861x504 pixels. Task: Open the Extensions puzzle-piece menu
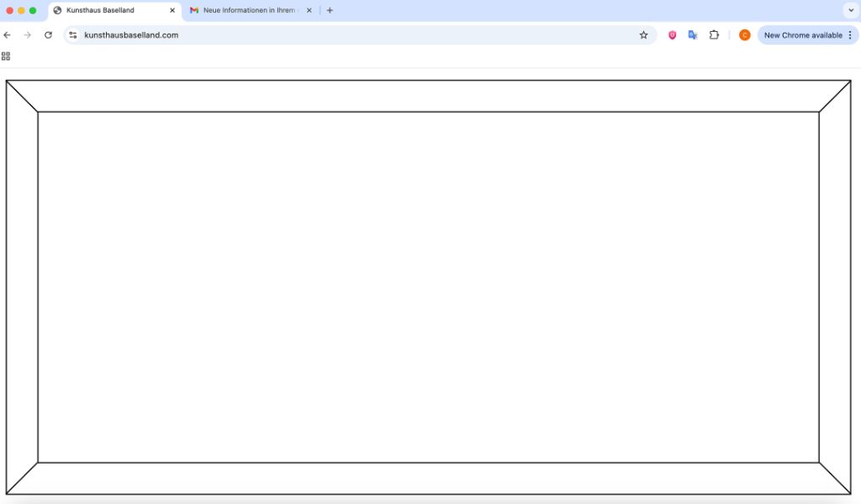click(x=714, y=35)
